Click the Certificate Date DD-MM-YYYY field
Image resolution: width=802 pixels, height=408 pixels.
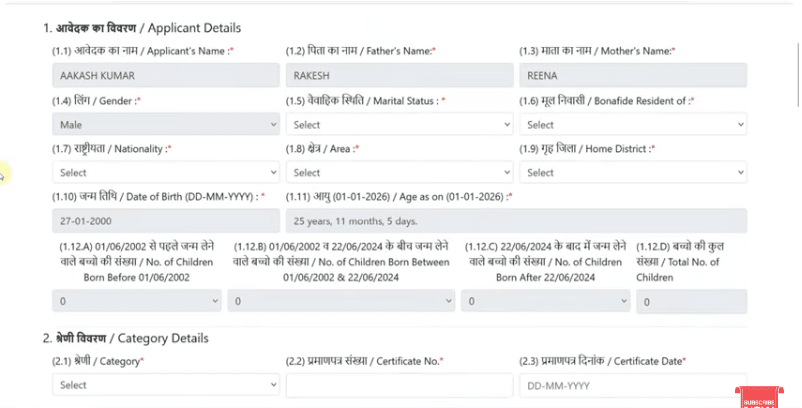pos(632,385)
